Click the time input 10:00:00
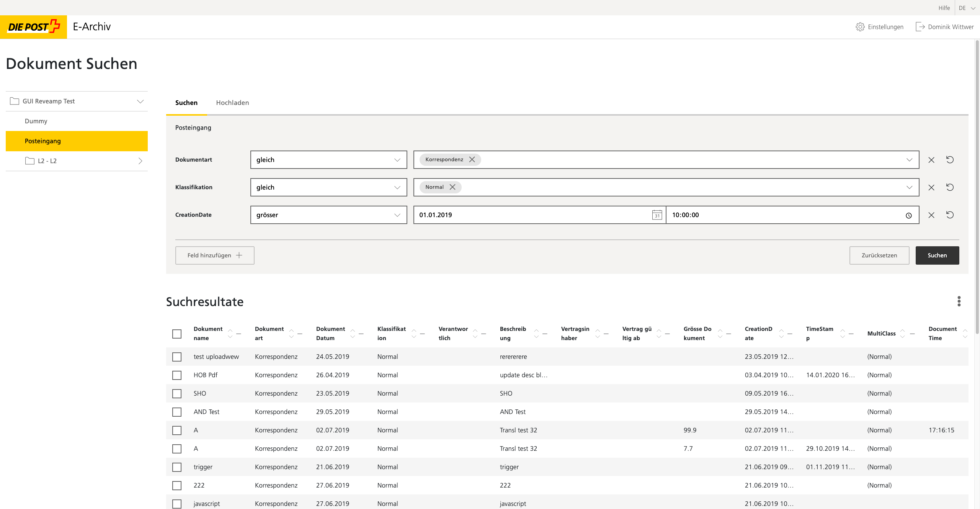 tap(792, 215)
